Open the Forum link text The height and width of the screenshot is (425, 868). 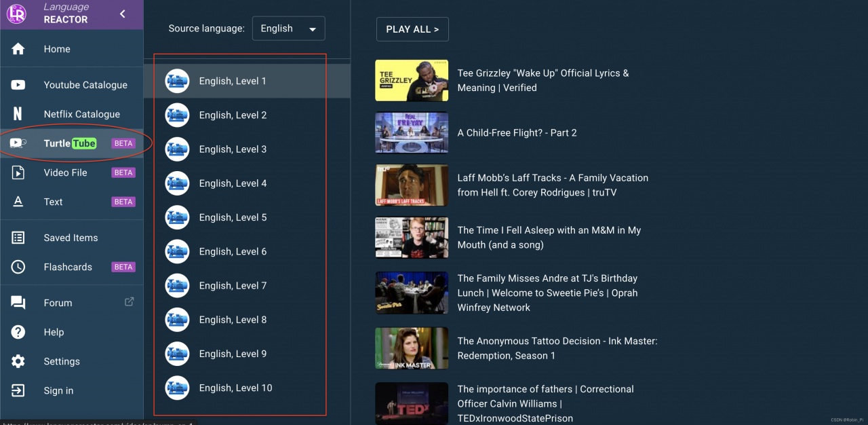point(58,303)
